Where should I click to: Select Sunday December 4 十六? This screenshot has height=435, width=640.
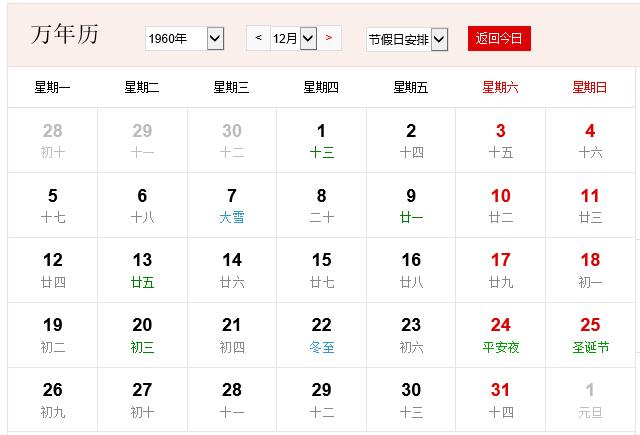click(x=590, y=140)
